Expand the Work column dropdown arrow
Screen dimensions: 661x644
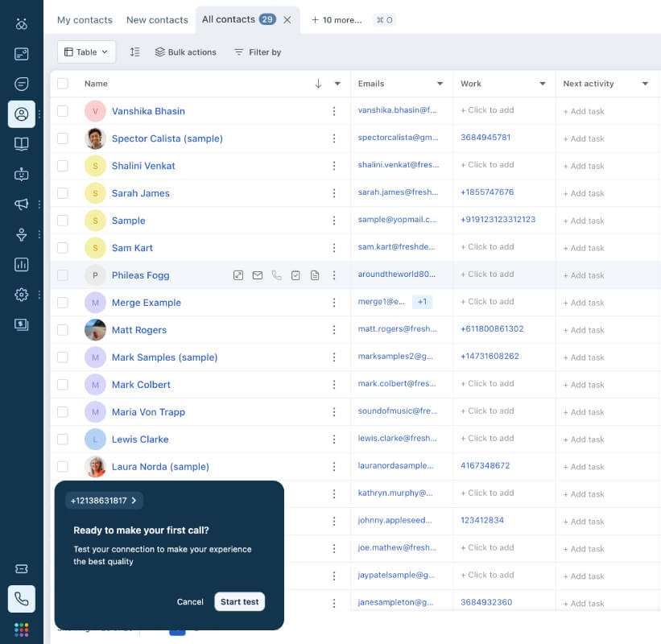tap(543, 84)
